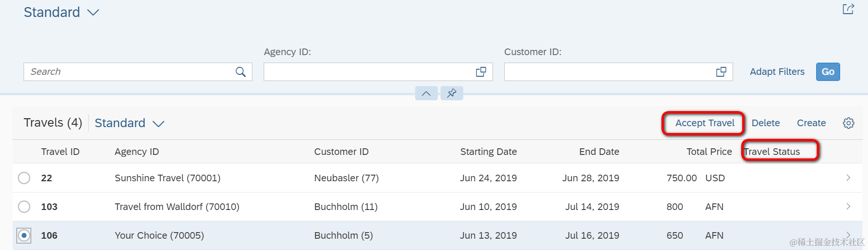This screenshot has height=250, width=868.
Task: Click the Total Price column header
Action: pyautogui.click(x=709, y=152)
